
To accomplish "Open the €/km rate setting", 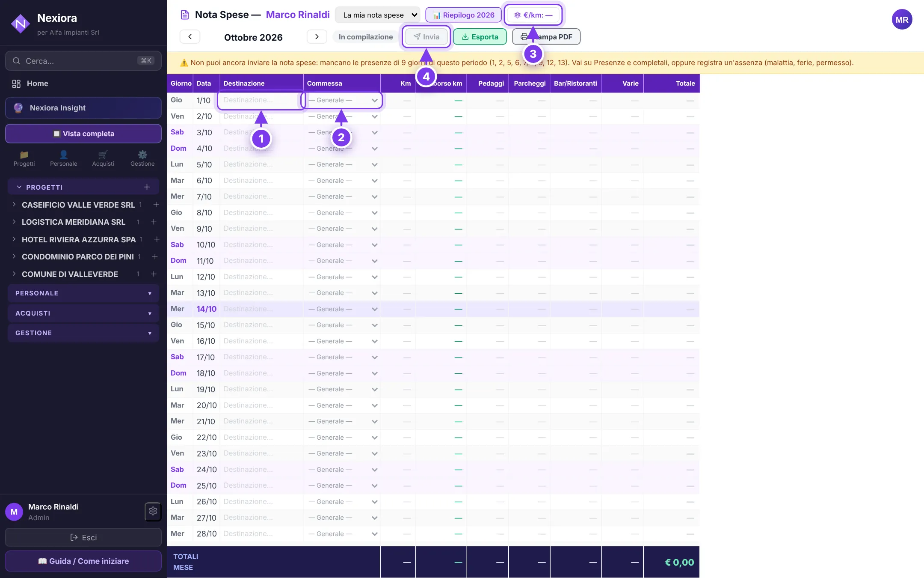I will [x=533, y=15].
